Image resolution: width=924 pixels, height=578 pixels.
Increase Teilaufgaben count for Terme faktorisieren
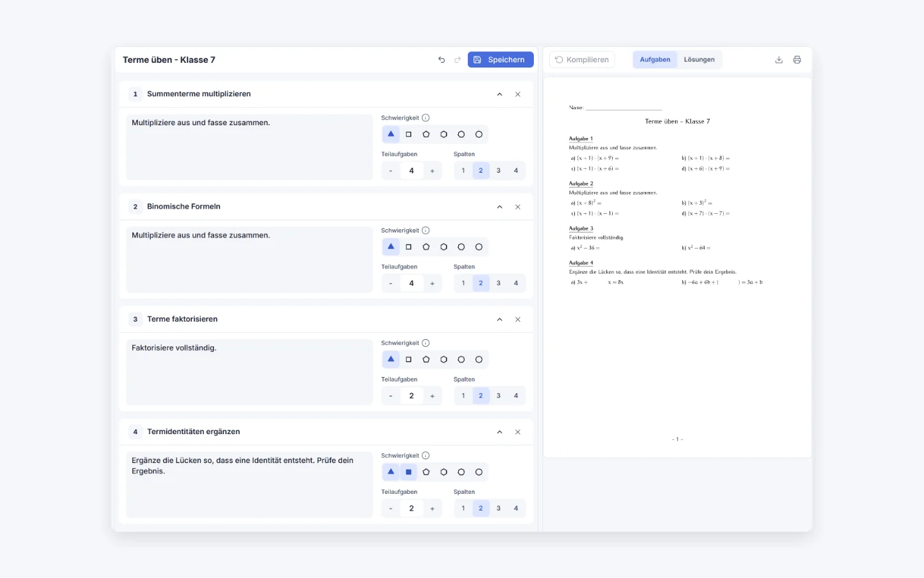point(432,396)
